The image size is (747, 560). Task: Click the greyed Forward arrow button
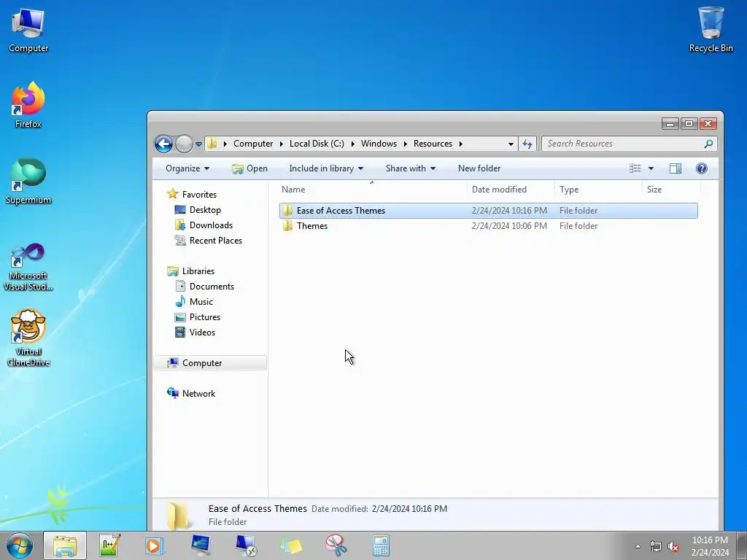click(x=184, y=144)
